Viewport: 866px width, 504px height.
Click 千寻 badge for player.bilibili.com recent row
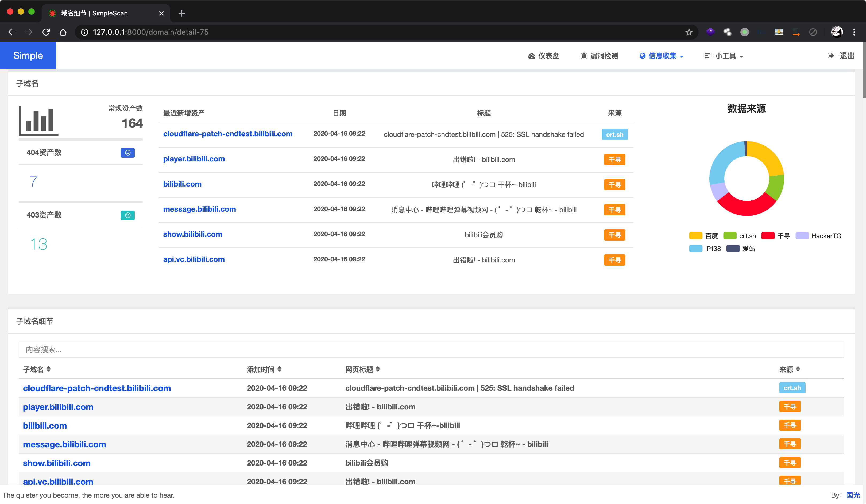tap(614, 160)
